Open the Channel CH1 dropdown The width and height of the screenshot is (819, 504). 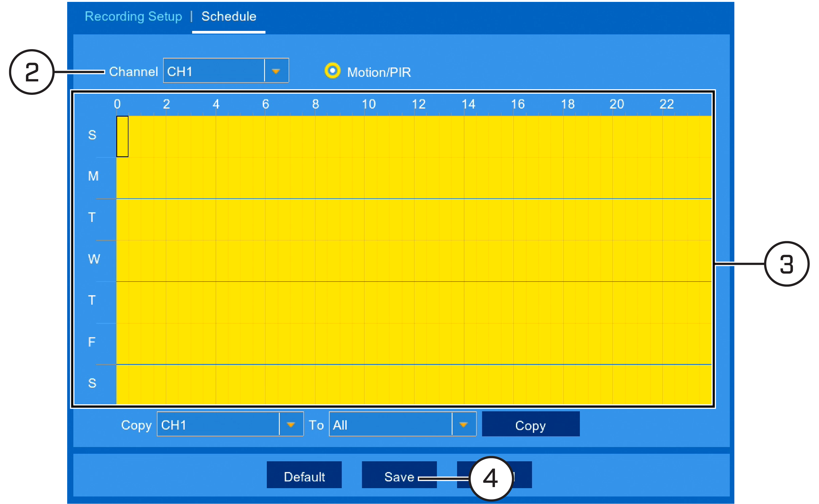(x=226, y=70)
